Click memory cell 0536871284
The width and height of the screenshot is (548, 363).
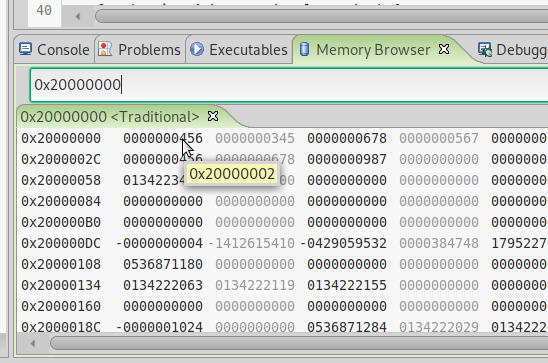click(x=347, y=327)
